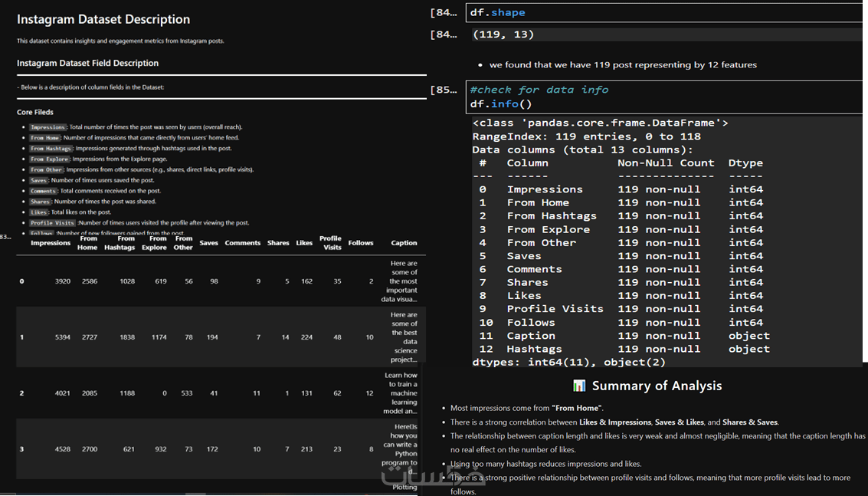Click the execution count beside df.shape input
This screenshot has height=496, width=868.
pyautogui.click(x=444, y=12)
